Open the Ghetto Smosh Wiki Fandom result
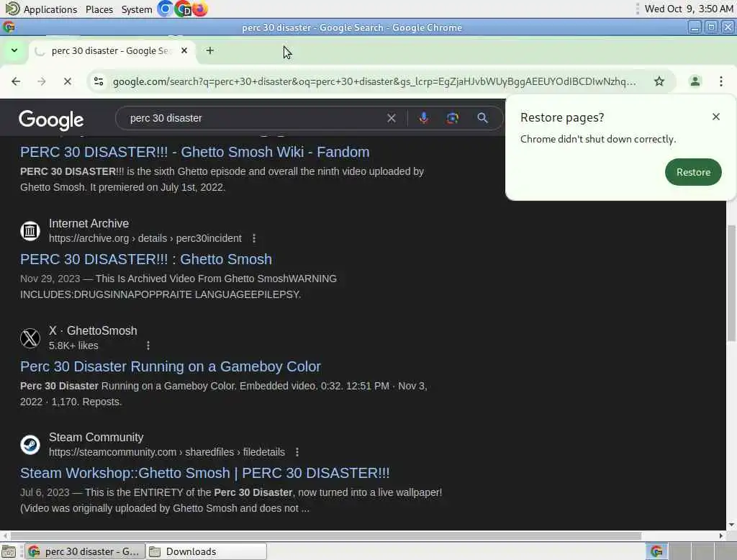This screenshot has width=737, height=560. tap(194, 152)
